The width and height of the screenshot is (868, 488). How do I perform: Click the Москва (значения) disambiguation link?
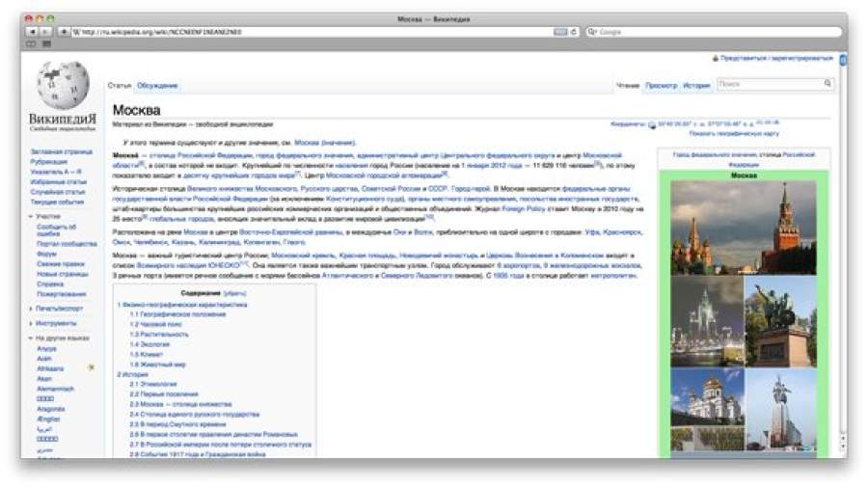325,143
